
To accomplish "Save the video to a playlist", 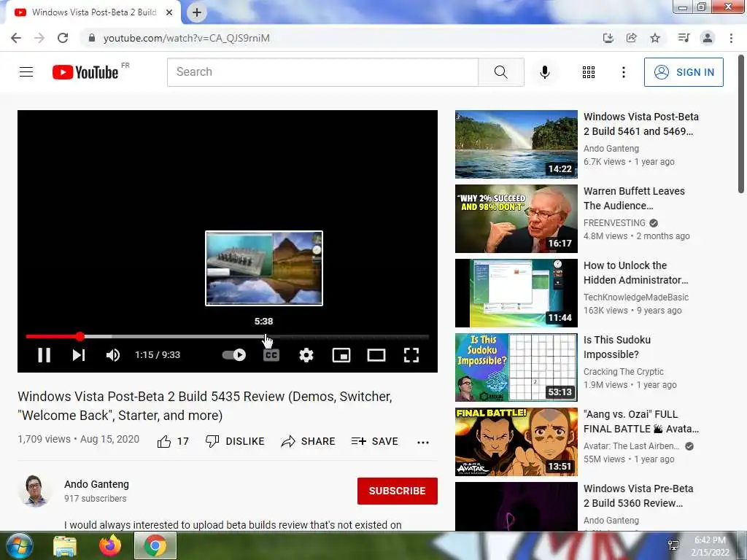I will [374, 441].
